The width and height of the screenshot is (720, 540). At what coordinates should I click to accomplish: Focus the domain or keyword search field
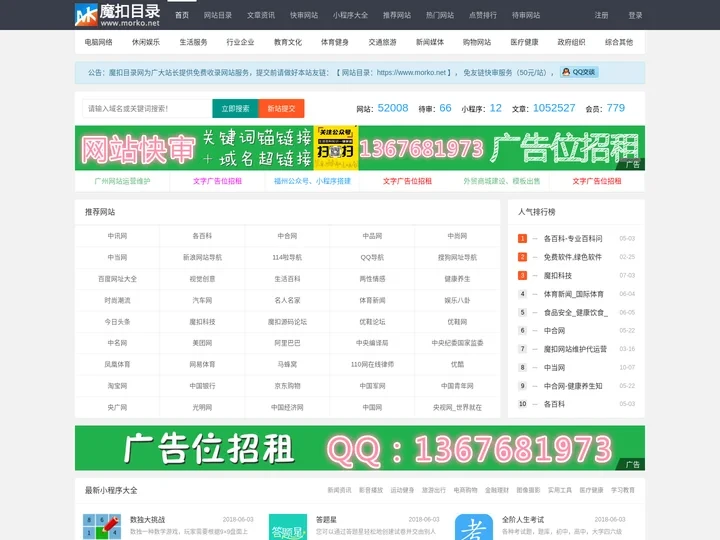click(147, 108)
